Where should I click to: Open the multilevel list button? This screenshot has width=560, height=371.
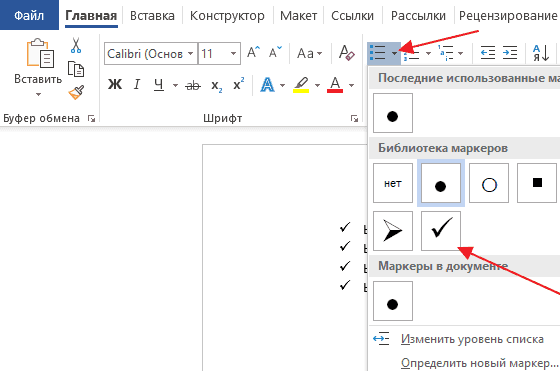click(446, 53)
